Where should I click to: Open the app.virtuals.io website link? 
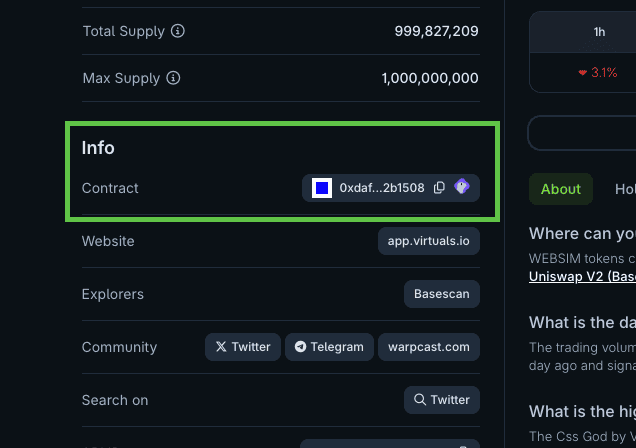pos(428,241)
